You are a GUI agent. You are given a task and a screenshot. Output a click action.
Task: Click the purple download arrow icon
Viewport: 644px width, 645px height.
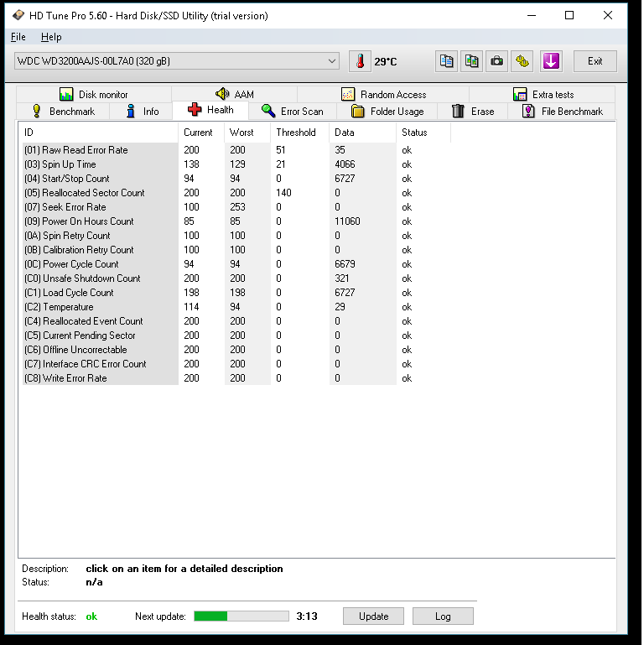[551, 61]
